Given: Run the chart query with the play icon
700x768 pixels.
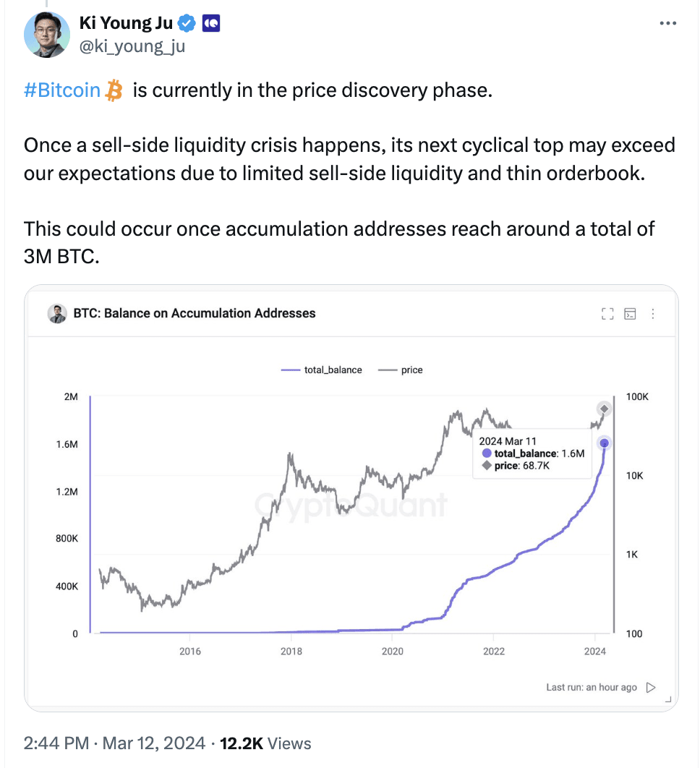Looking at the screenshot, I should click(x=650, y=688).
